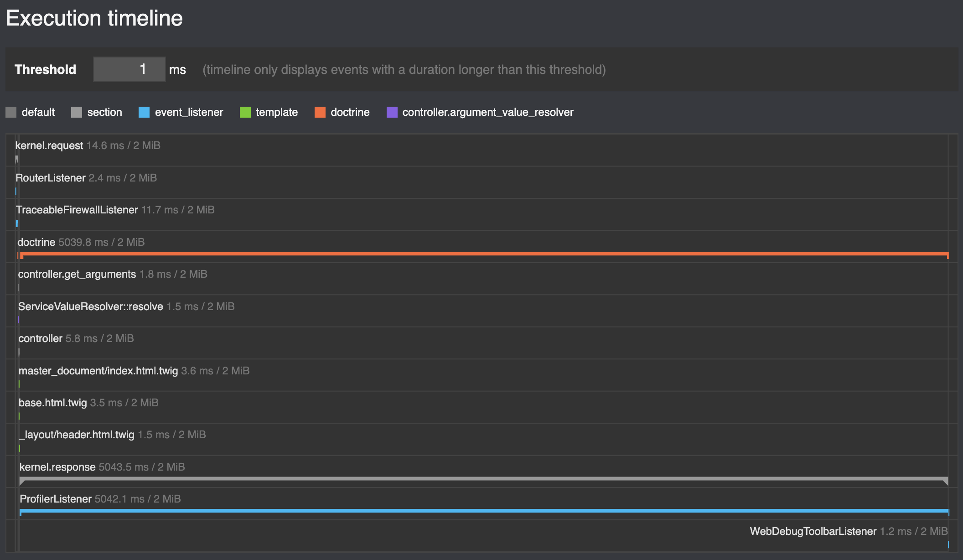Select the TraceableFirewallListener event label
The image size is (963, 560).
(x=77, y=210)
